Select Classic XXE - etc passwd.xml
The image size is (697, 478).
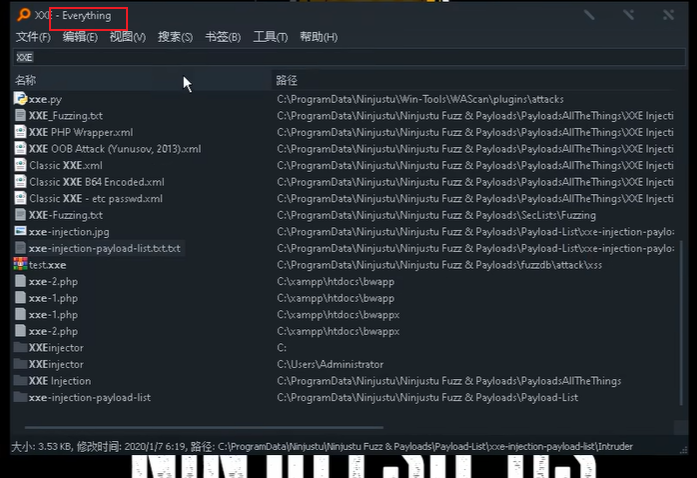(96, 198)
